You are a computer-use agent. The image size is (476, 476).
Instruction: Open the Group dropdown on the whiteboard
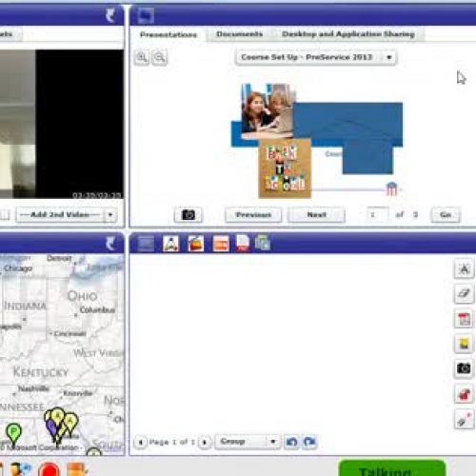[x=248, y=442]
